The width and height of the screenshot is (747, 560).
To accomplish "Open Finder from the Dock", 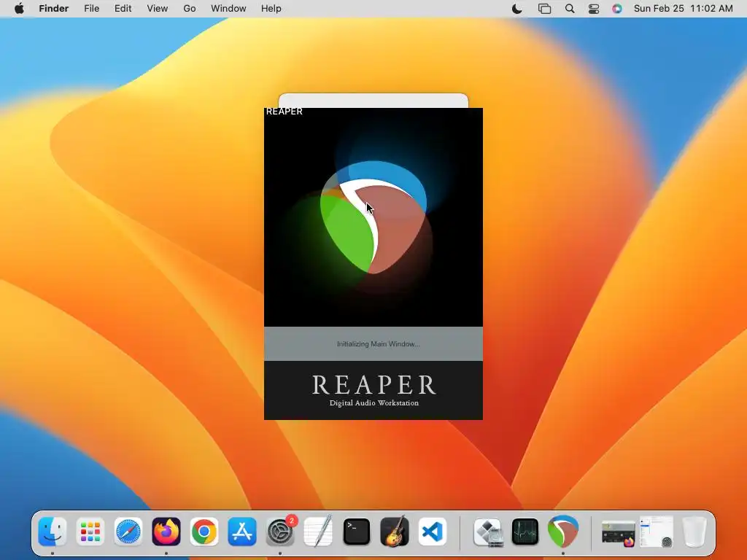I will point(53,532).
